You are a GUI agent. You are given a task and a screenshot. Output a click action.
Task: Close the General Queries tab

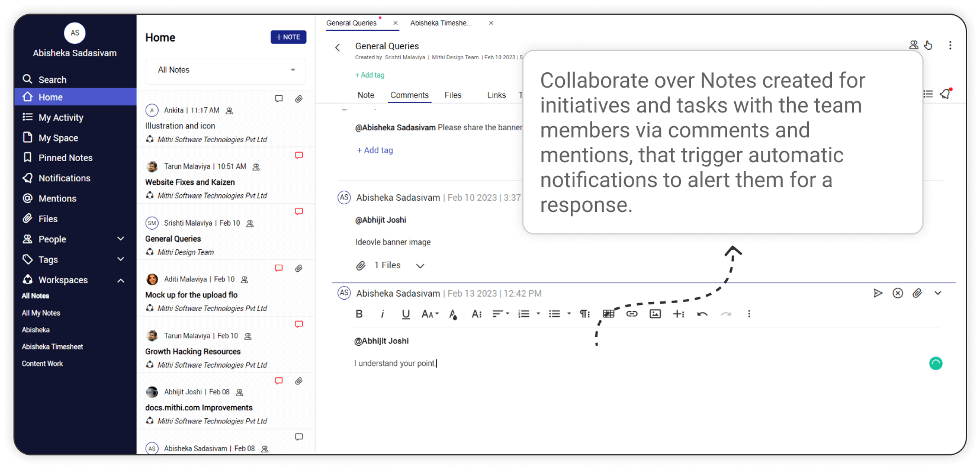pyautogui.click(x=396, y=23)
